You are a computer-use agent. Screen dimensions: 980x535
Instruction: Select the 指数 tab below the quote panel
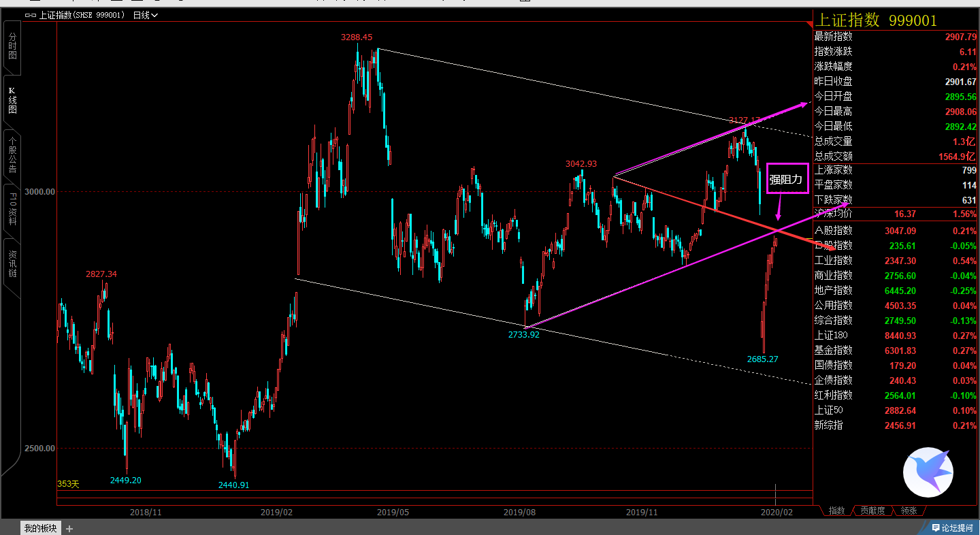coord(836,510)
